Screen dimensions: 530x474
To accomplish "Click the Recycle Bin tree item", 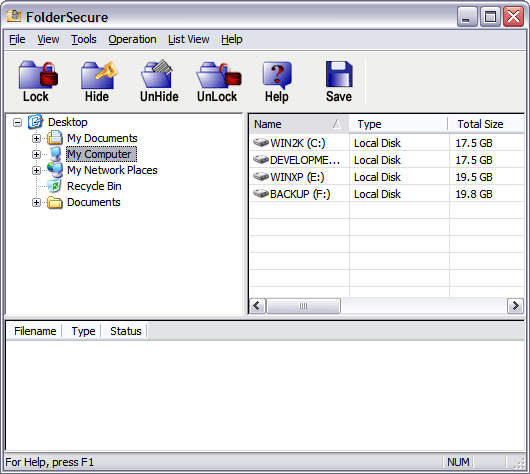I will (94, 186).
